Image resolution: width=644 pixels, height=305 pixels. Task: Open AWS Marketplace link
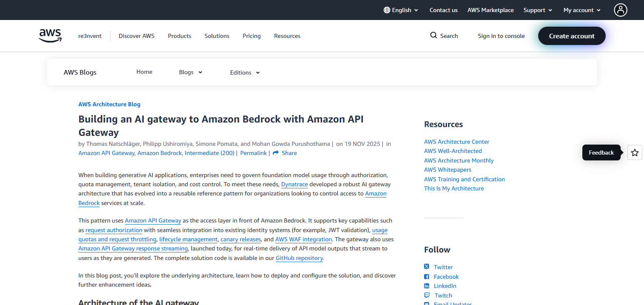point(490,10)
